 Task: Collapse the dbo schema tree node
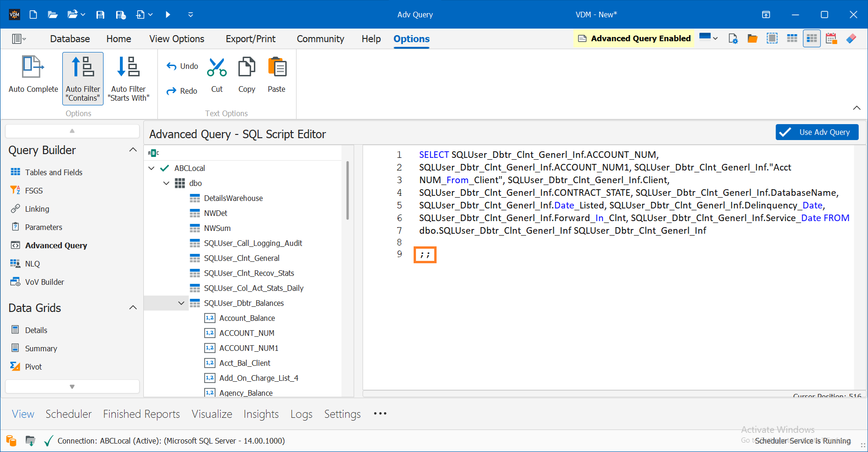(167, 183)
